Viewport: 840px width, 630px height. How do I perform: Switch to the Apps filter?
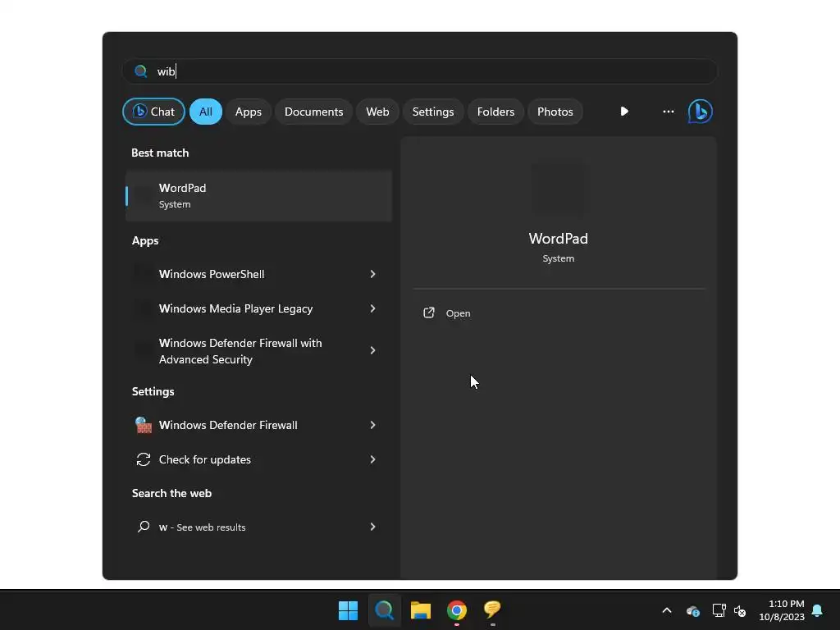(x=248, y=112)
